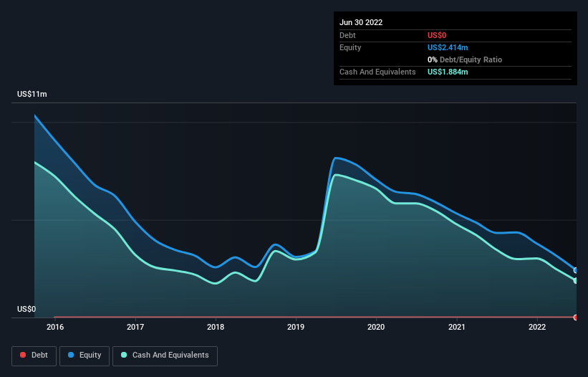This screenshot has width=588, height=377.
Task: Toggle the Debt legend button
Action: click(x=34, y=355)
